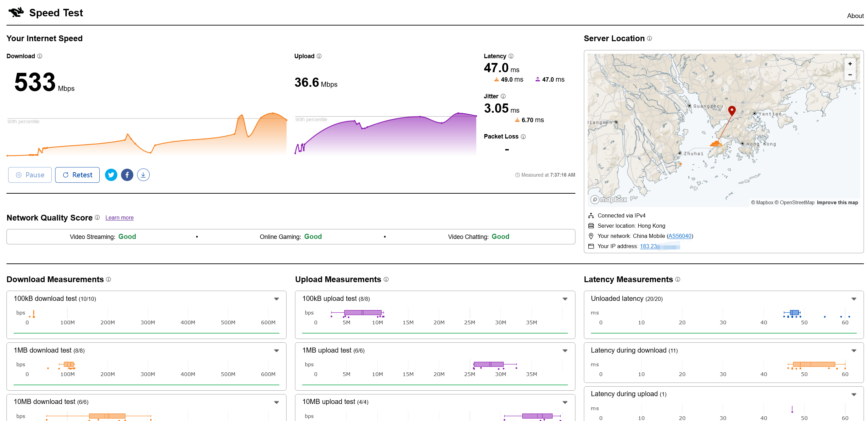Expand the 100kB download test
The width and height of the screenshot is (868, 421).
pos(276,299)
